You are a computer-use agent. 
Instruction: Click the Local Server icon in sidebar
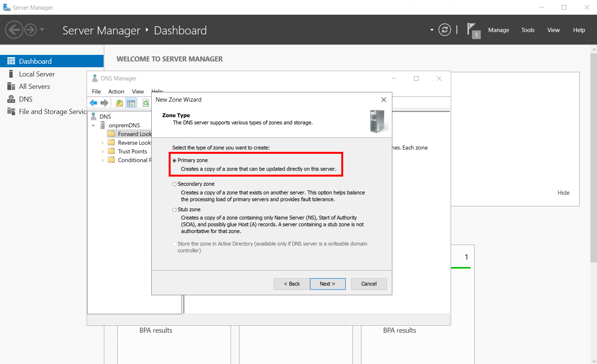tap(11, 74)
